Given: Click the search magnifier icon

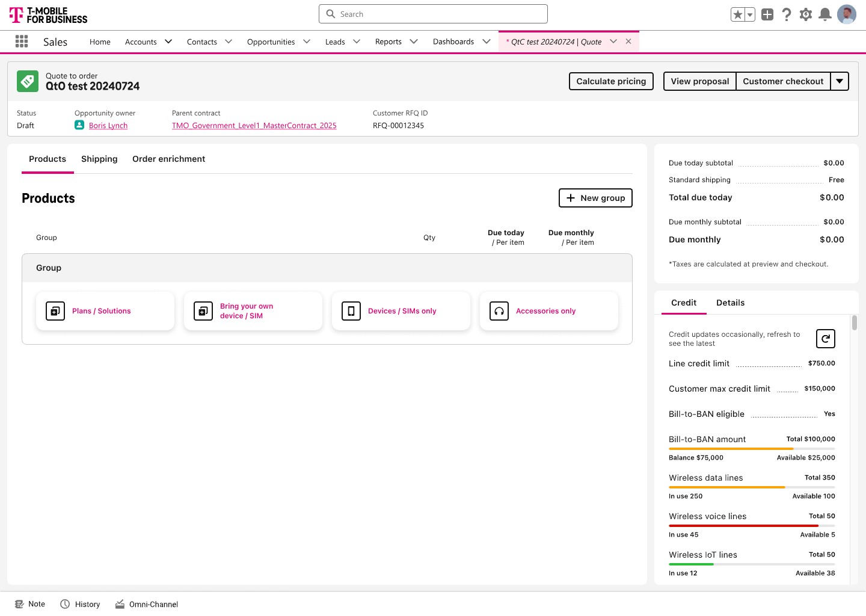Looking at the screenshot, I should tap(330, 14).
